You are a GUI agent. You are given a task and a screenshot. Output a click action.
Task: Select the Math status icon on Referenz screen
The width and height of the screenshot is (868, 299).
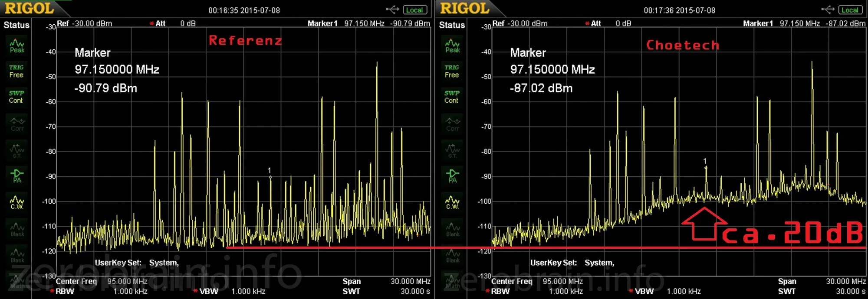16,282
